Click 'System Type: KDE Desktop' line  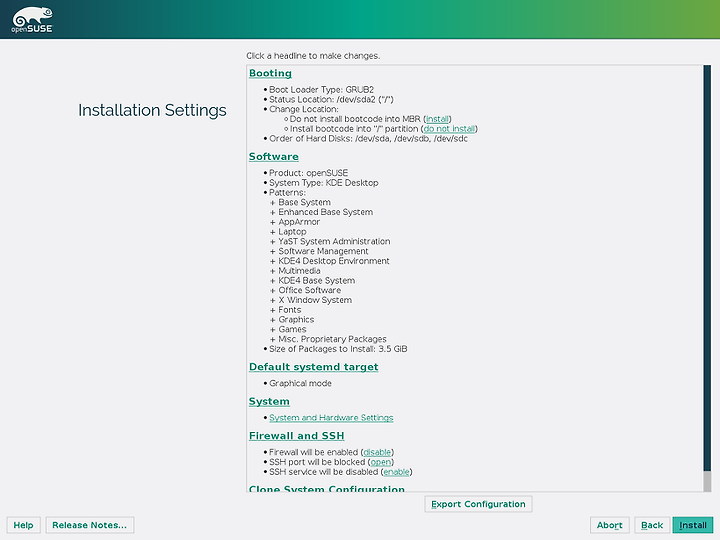(x=324, y=183)
